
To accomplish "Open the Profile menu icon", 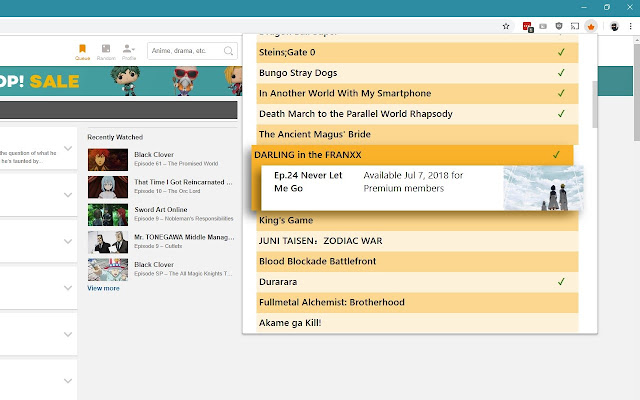I will tap(129, 49).
